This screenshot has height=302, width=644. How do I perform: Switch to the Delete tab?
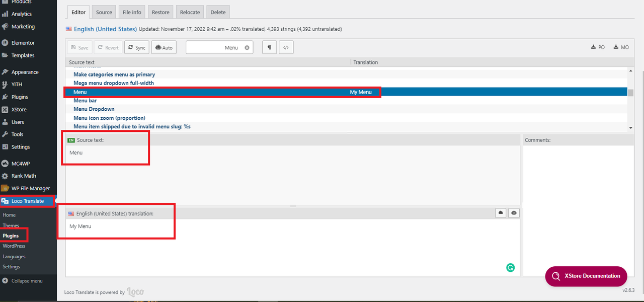click(x=218, y=12)
